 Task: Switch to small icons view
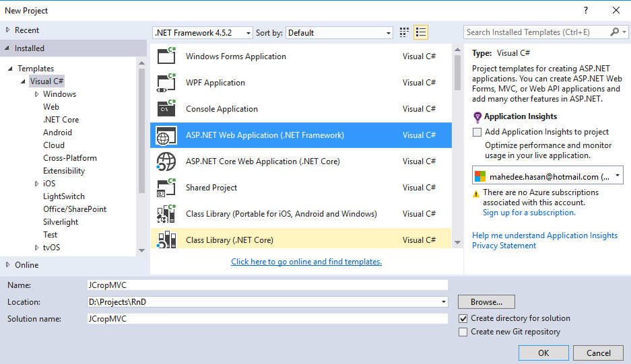click(404, 32)
